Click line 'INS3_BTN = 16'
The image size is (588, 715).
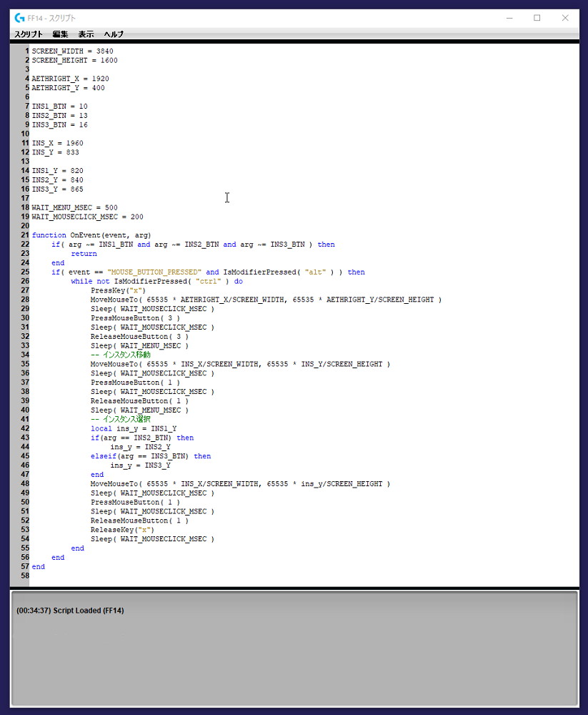[x=60, y=124]
